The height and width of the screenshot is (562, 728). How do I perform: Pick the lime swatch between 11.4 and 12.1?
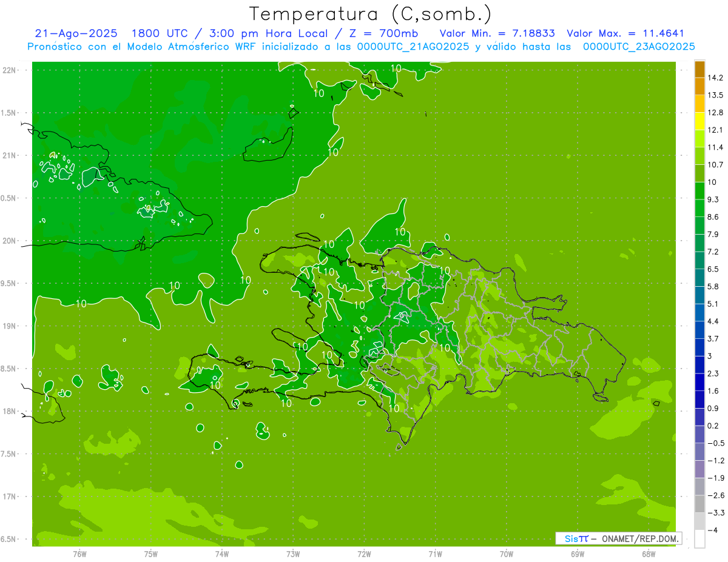click(699, 138)
